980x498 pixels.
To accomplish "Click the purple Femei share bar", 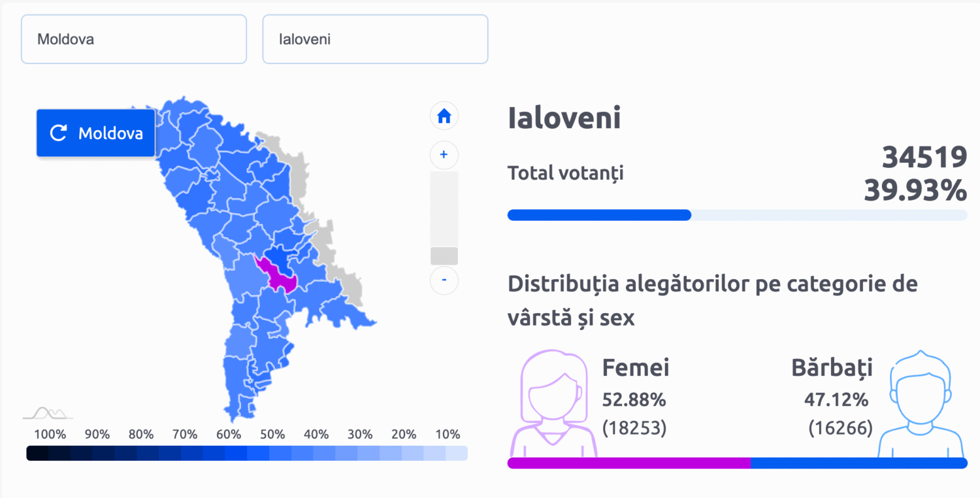I will (x=629, y=463).
